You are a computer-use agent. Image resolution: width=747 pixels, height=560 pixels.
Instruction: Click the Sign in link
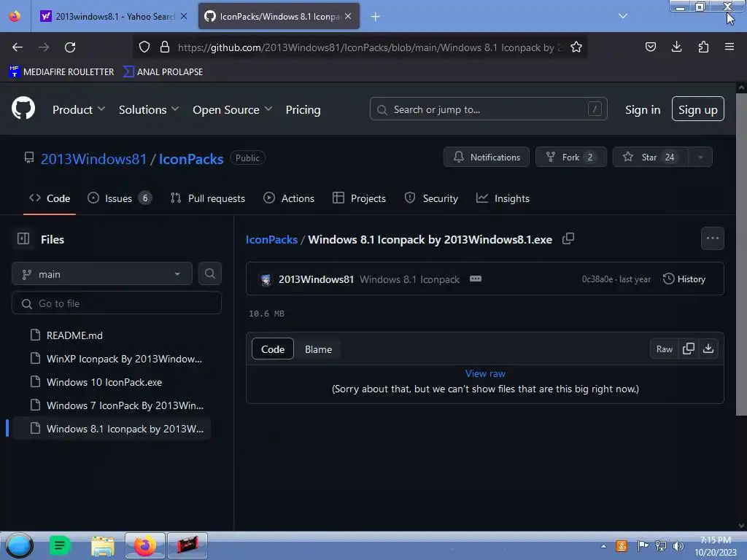(x=643, y=109)
